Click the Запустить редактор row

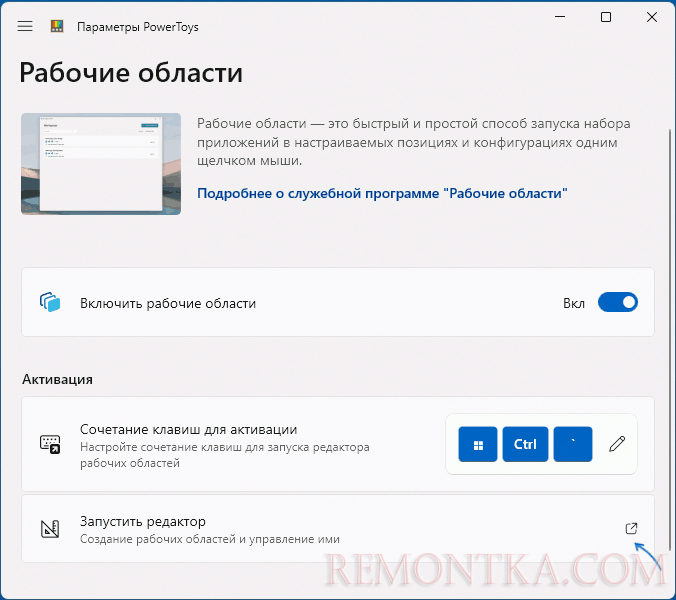pos(338,529)
